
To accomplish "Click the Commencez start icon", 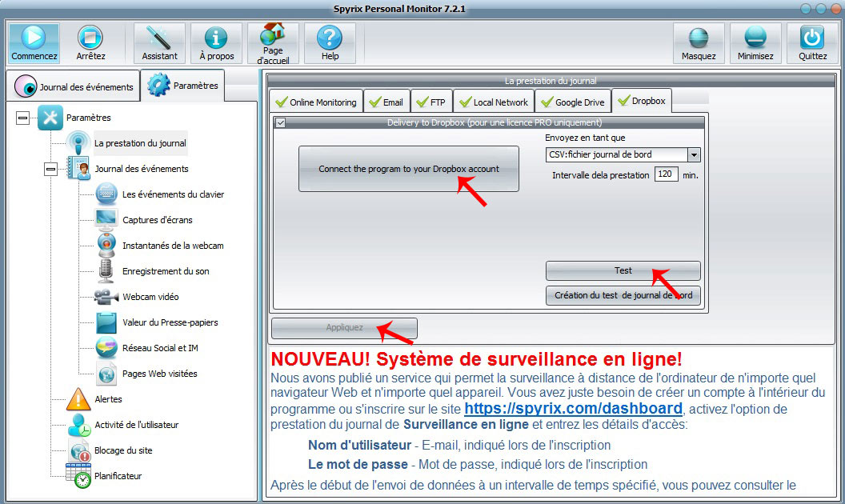I will 34,37.
